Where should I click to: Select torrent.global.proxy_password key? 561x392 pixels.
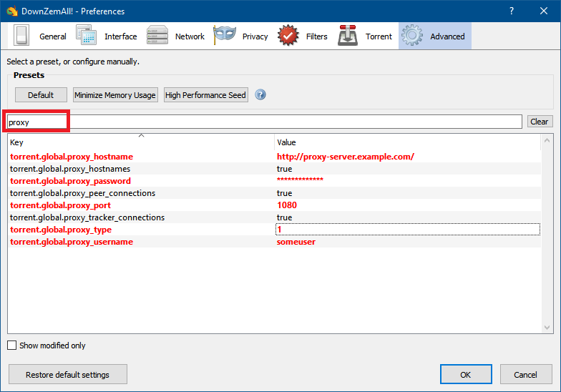pos(70,181)
